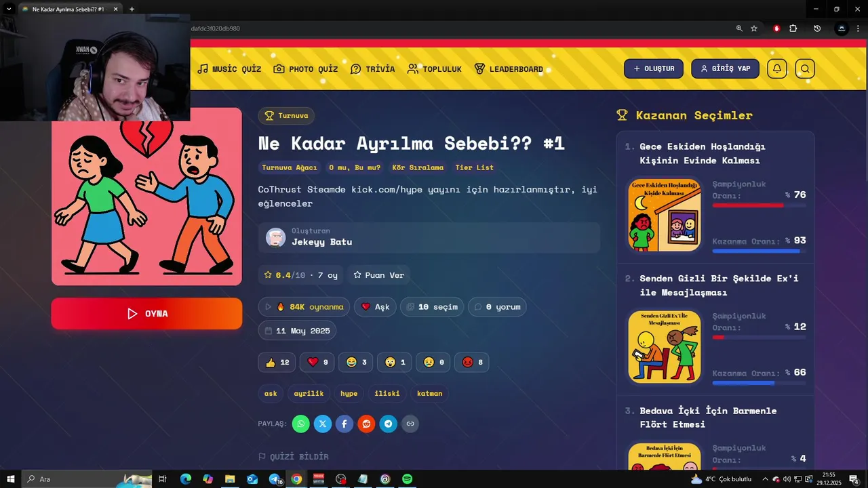React with the surprised emoji
This screenshot has width=868, height=488.
pyautogui.click(x=395, y=363)
